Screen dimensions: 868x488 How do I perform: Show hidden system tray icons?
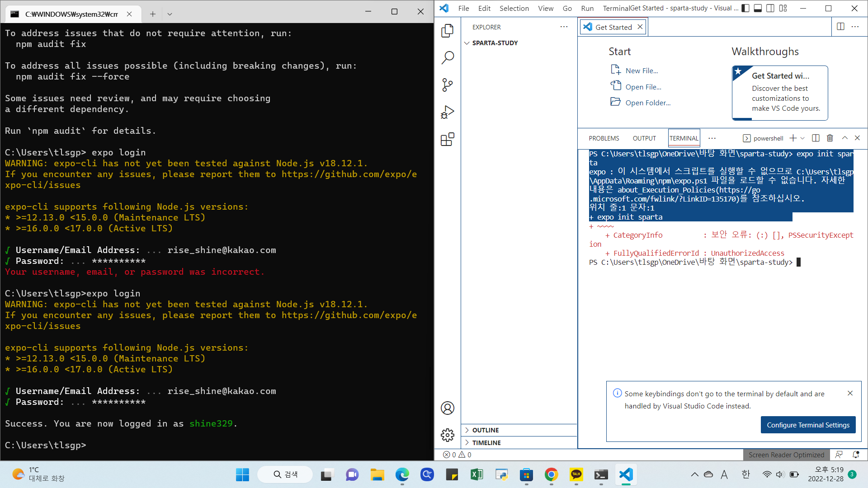[x=694, y=474]
